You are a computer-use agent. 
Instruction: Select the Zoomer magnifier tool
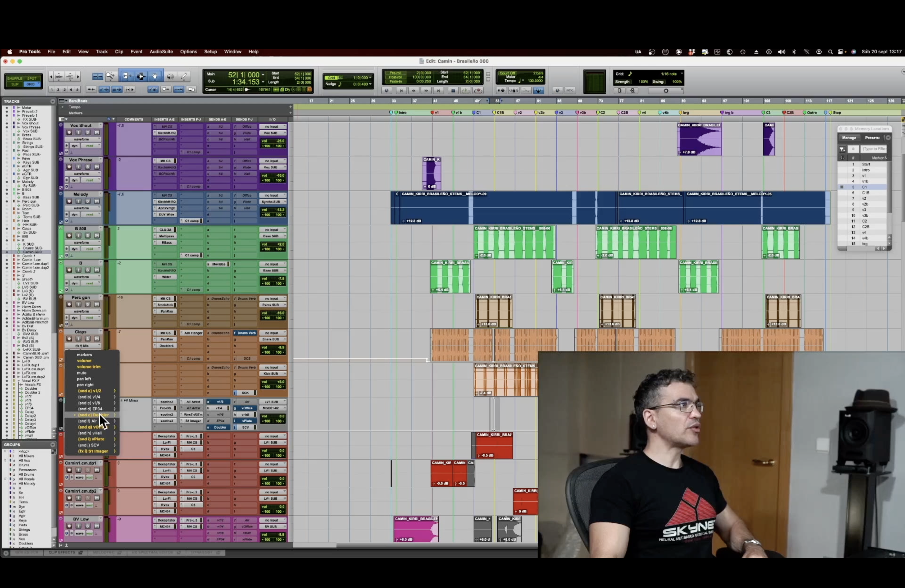click(x=110, y=76)
